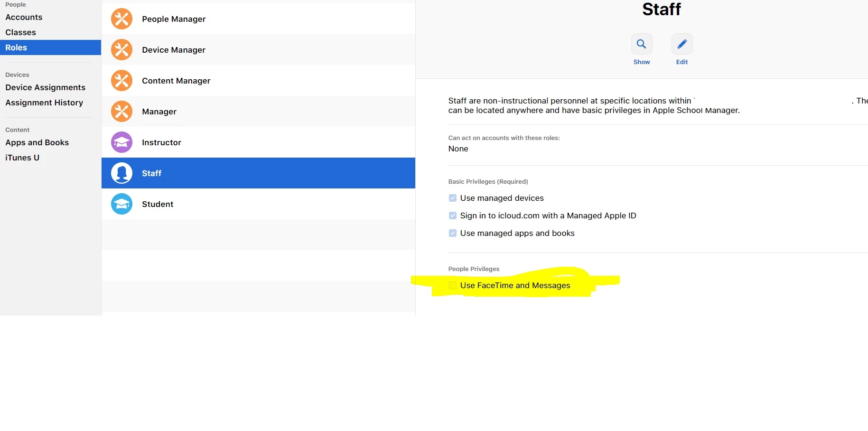
Task: Open Classes in the sidebar
Action: (x=21, y=32)
